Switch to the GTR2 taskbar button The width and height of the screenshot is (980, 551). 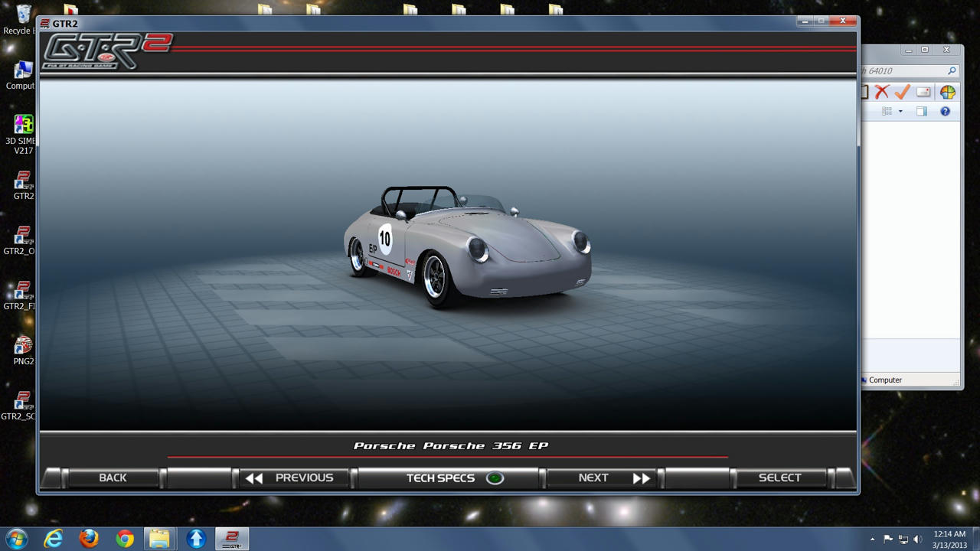[x=231, y=539]
